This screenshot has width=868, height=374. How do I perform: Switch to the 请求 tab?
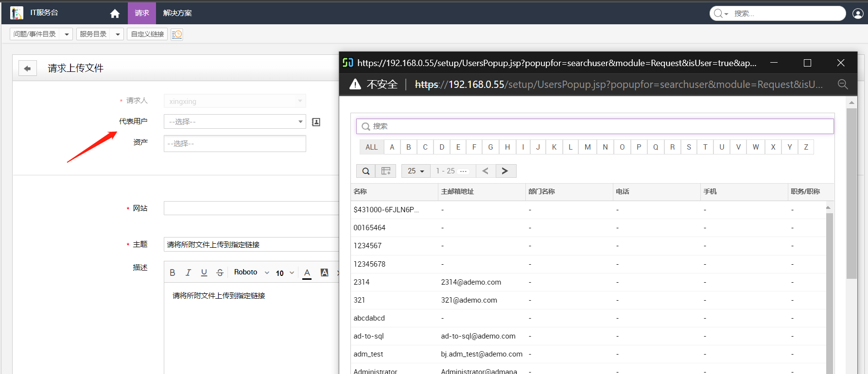click(x=142, y=13)
